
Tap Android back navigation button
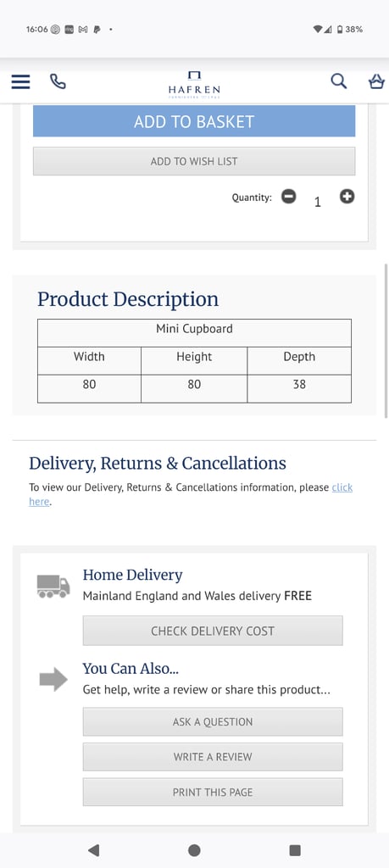point(93,850)
